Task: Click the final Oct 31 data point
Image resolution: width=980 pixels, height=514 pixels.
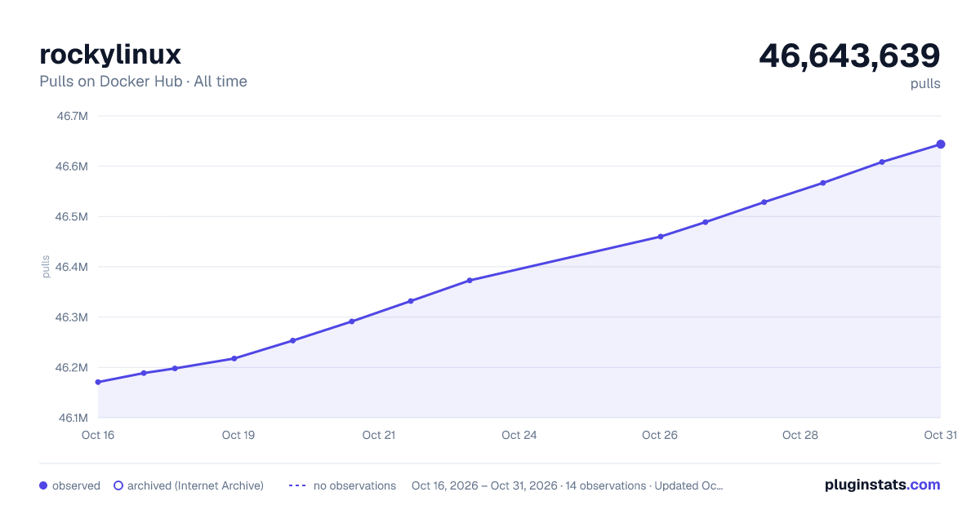Action: 941,144
